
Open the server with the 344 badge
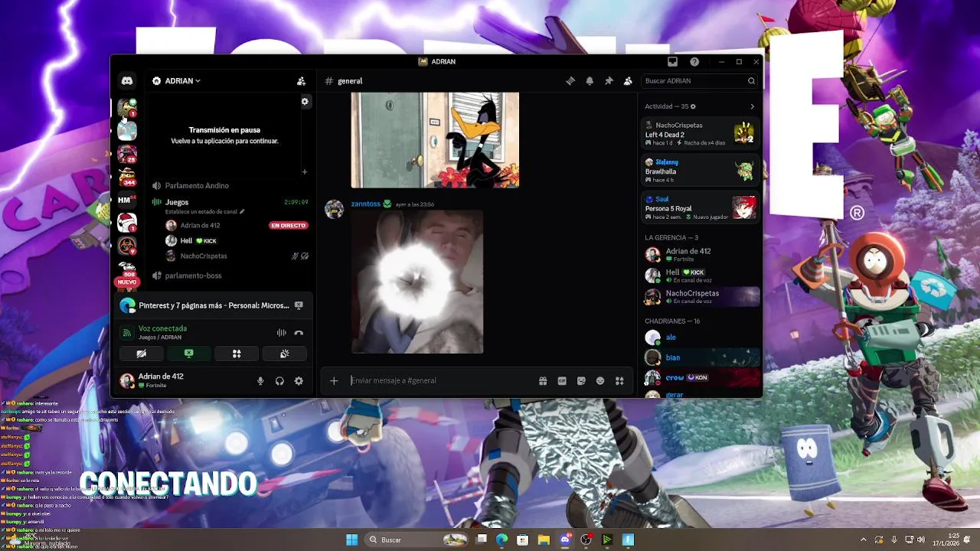pyautogui.click(x=127, y=177)
